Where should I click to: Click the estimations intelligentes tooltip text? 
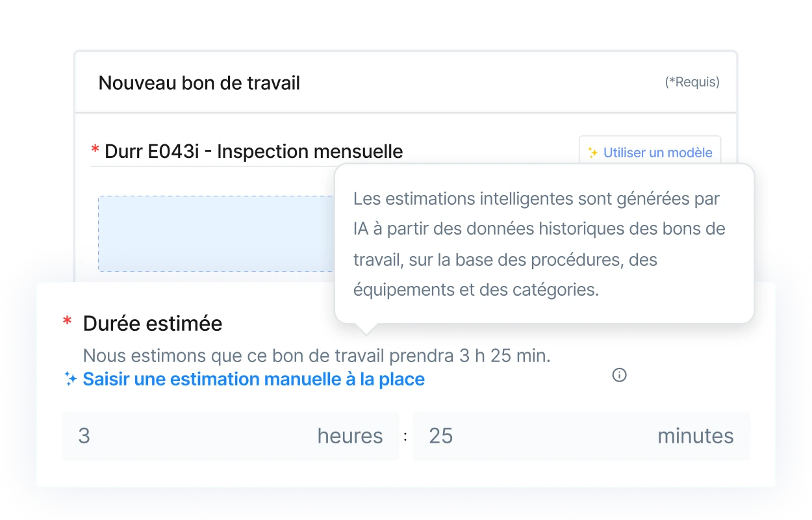pyautogui.click(x=539, y=244)
